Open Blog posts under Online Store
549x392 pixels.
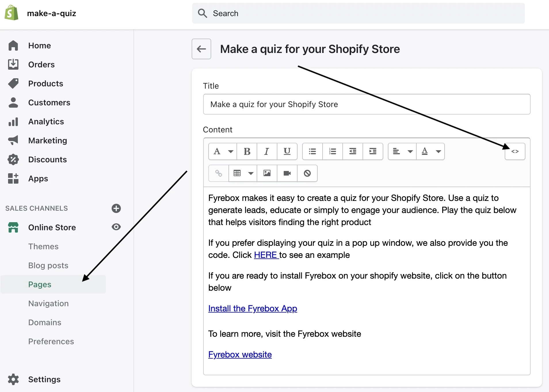[48, 265]
